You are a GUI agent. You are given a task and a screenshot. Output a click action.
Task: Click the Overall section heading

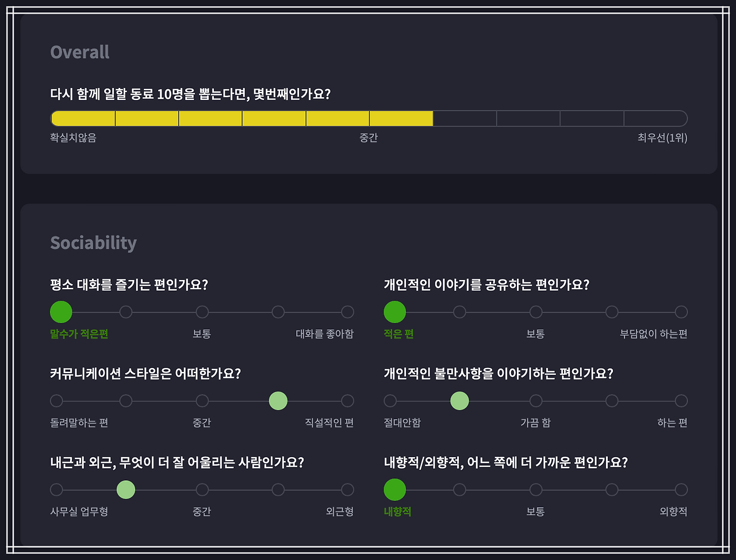pos(79,52)
